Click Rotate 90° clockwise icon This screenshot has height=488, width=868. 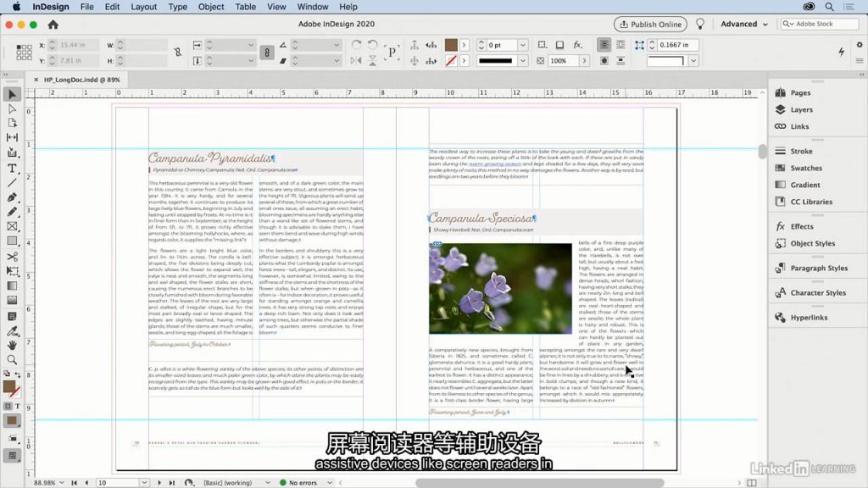pyautogui.click(x=356, y=45)
